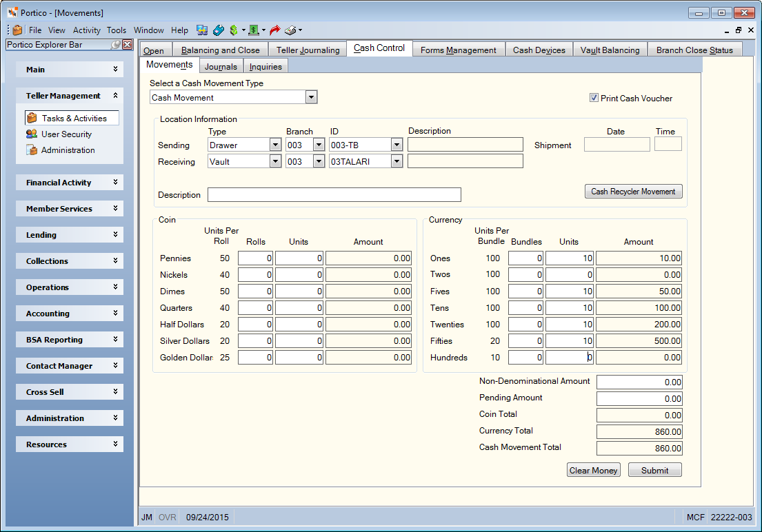This screenshot has height=532, width=762.
Task: Click the briefcase icon beside the File menu
Action: (x=17, y=30)
